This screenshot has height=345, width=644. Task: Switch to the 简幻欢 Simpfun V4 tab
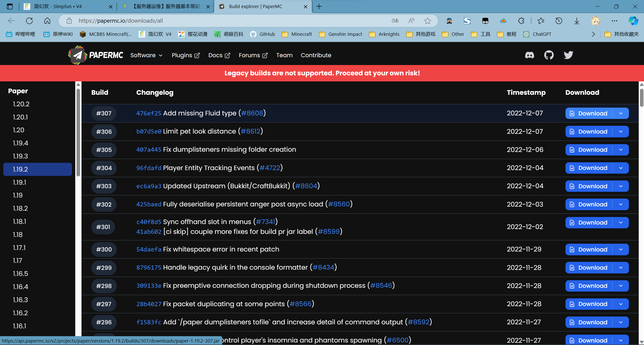click(x=67, y=7)
